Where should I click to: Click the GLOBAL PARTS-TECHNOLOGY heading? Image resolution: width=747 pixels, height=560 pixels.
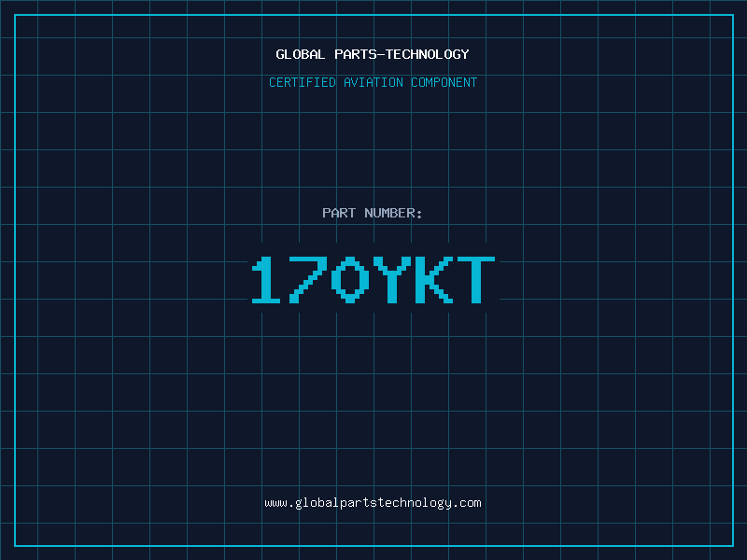373,54
